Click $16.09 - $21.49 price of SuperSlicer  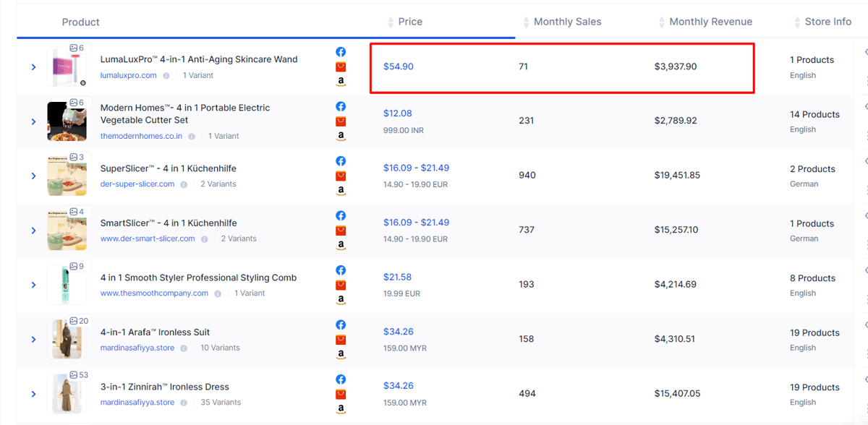point(416,168)
